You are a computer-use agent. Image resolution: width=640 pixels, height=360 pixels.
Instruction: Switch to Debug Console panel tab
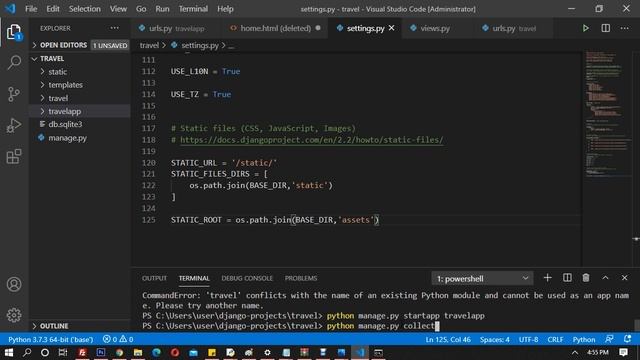tap(247, 278)
